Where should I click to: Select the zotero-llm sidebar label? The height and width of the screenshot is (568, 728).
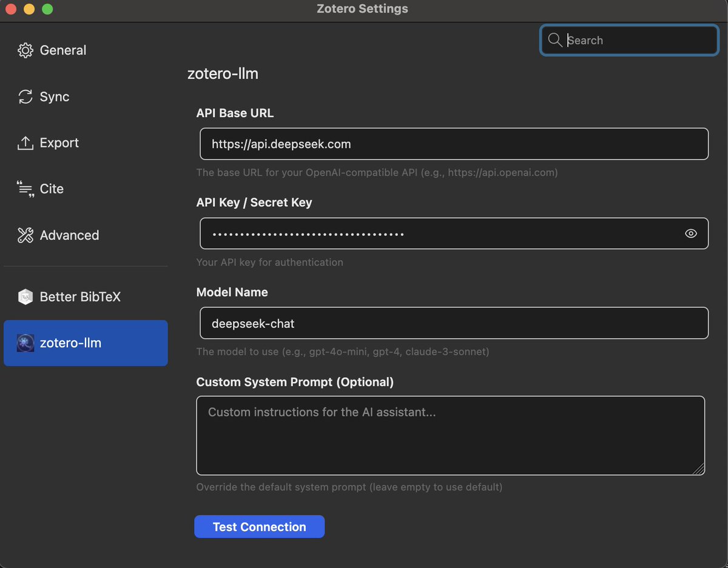(x=70, y=343)
